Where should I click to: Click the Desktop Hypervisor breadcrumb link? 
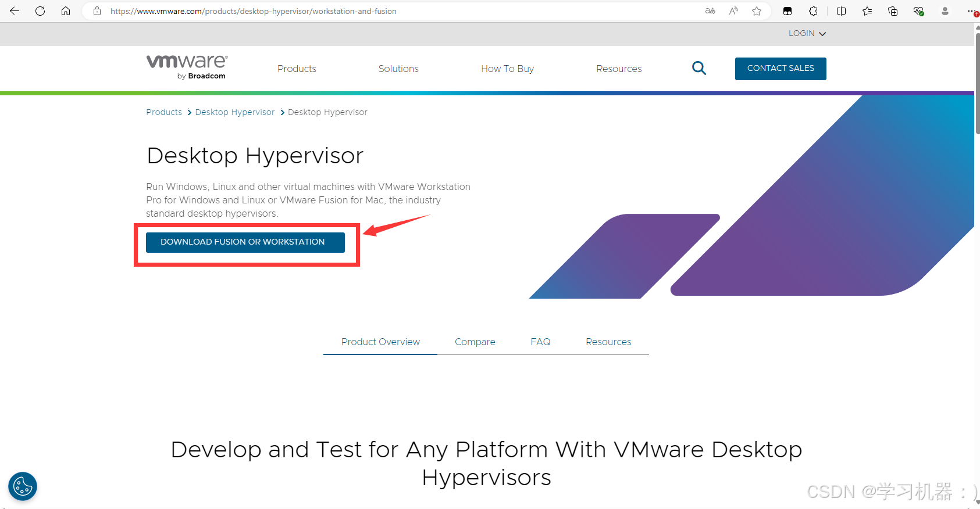click(x=235, y=112)
